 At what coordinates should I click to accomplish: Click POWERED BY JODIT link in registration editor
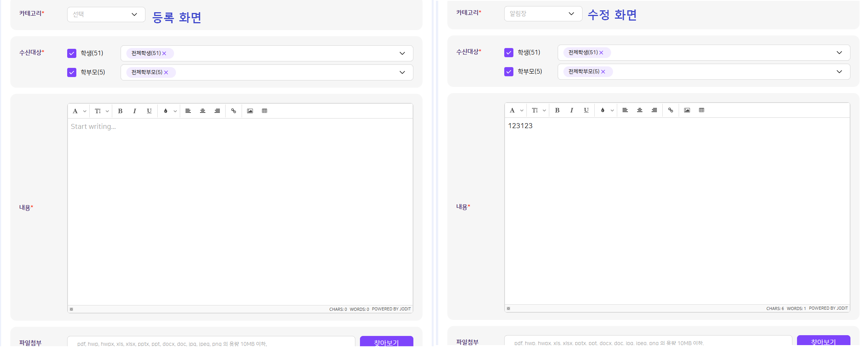(x=391, y=309)
